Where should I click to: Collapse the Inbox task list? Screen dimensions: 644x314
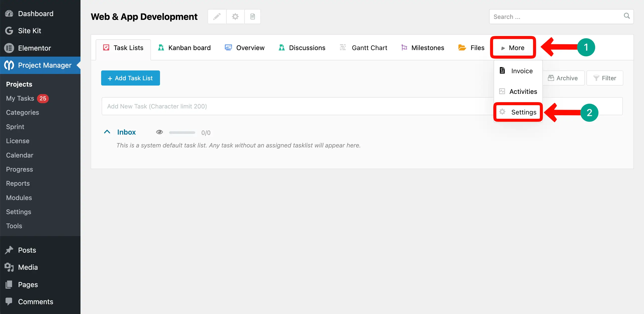[x=107, y=132]
